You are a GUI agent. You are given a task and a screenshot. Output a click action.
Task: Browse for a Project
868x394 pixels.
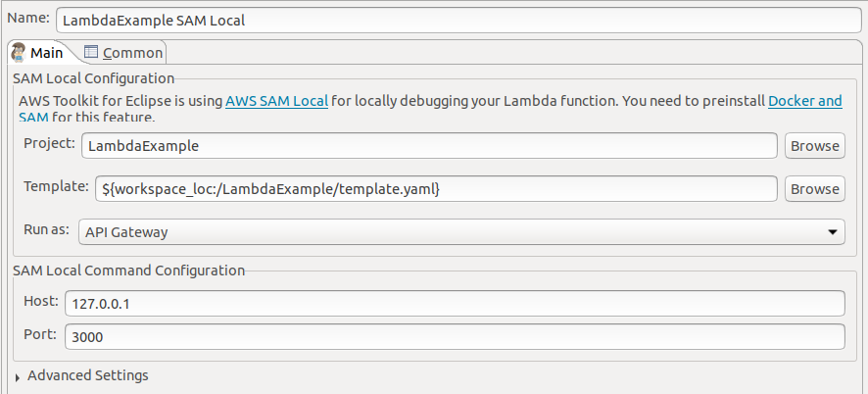(814, 146)
